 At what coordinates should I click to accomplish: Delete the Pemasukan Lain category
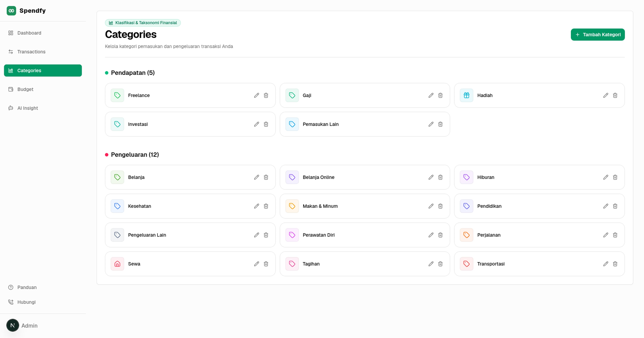(441, 124)
